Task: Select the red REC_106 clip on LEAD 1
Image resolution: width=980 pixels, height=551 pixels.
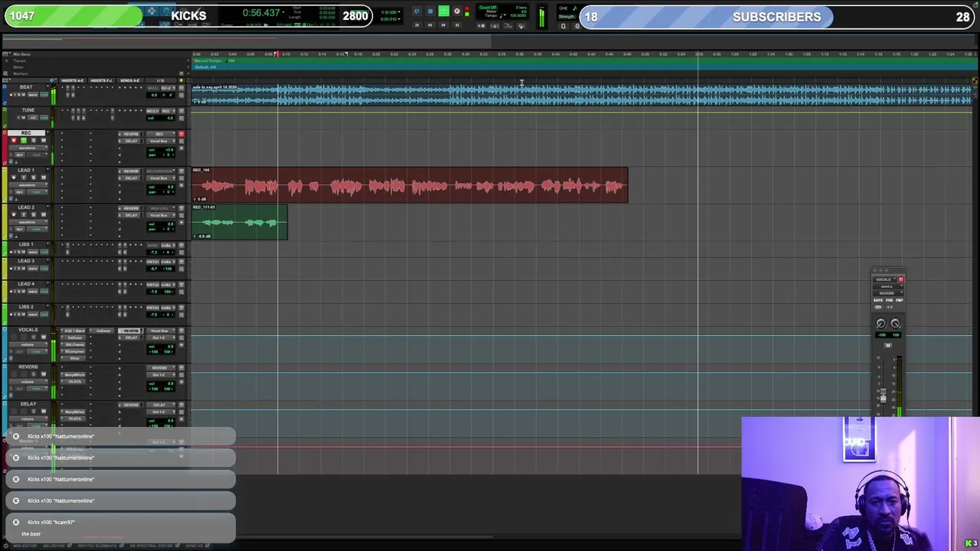Action: (410, 185)
